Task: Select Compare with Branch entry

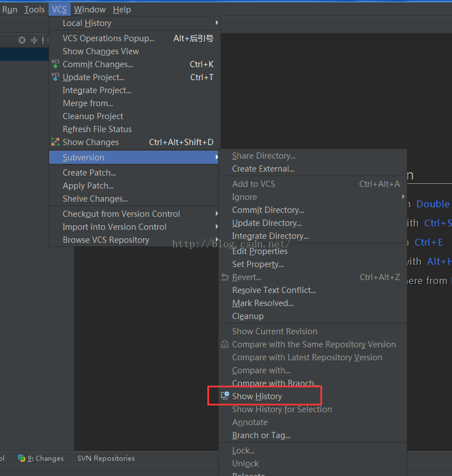Action: pos(312,383)
